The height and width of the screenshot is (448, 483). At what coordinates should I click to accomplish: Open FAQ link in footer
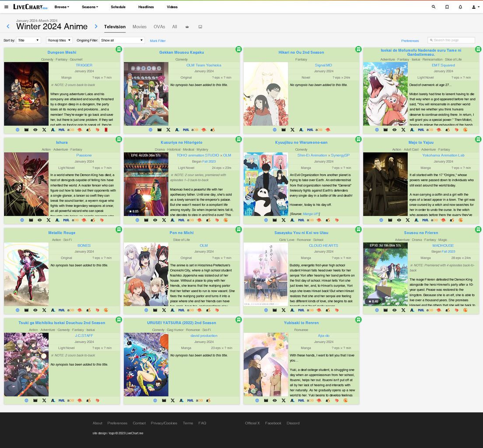202,423
